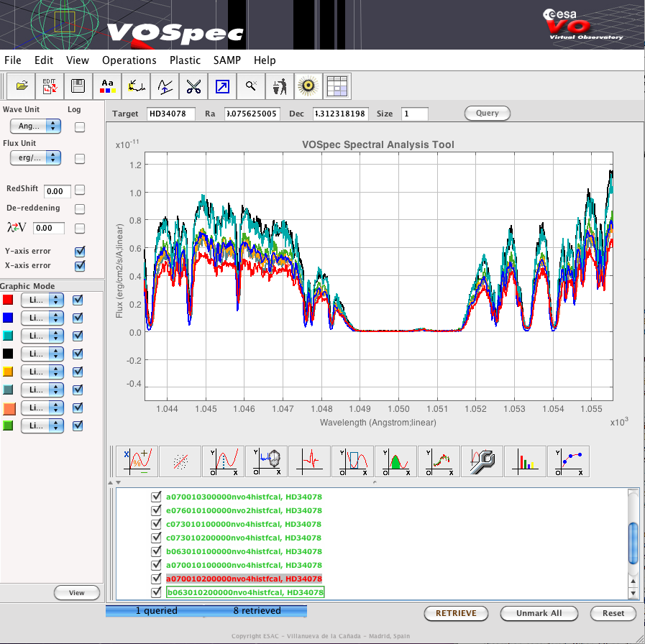This screenshot has width=645, height=644.
Task: Uncheck the red spectrum visibility checkbox
Action: (78, 300)
